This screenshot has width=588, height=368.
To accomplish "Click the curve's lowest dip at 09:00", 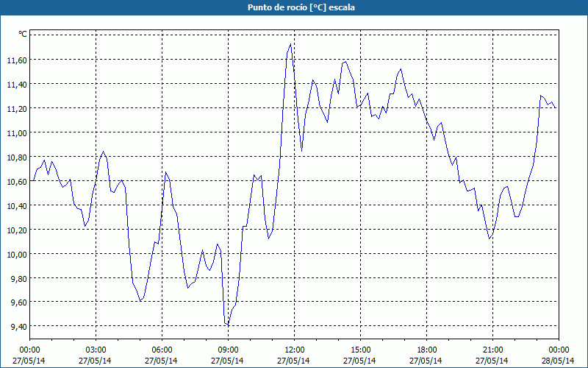I will 227,324.
